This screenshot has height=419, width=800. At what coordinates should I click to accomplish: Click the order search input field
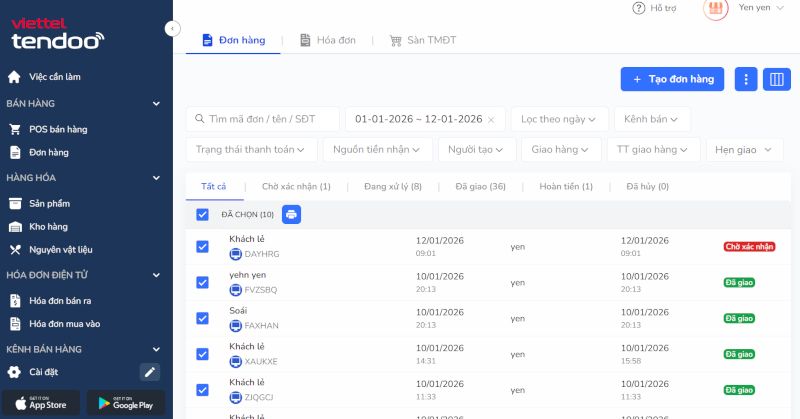click(263, 119)
